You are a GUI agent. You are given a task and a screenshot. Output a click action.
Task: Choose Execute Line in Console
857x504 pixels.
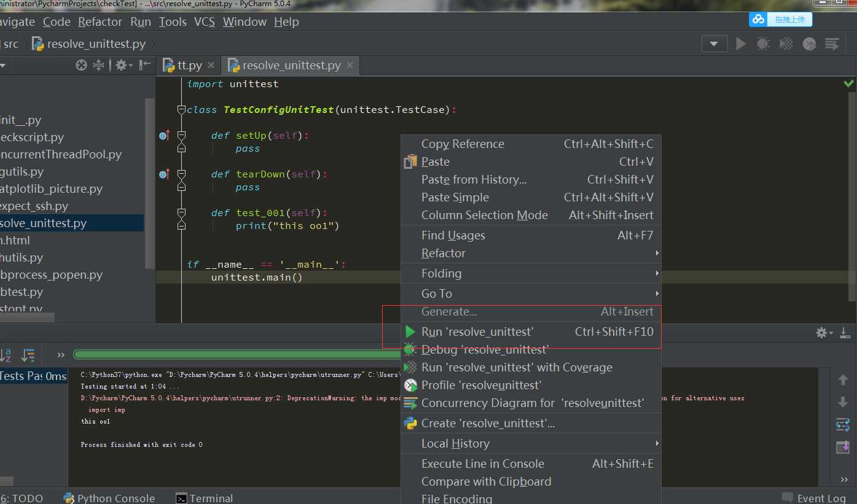click(x=531, y=463)
